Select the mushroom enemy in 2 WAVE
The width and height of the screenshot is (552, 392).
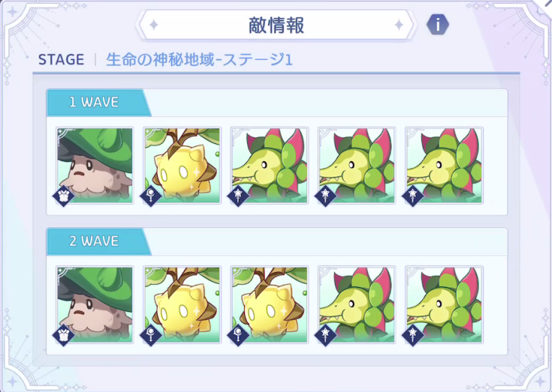pyautogui.click(x=95, y=304)
